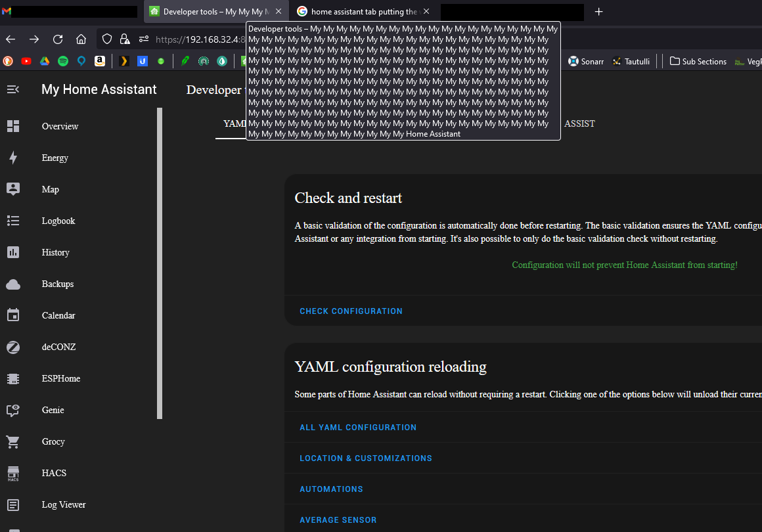Click CHECK CONFIGURATION
Screen dimensions: 762x532
click(351, 311)
